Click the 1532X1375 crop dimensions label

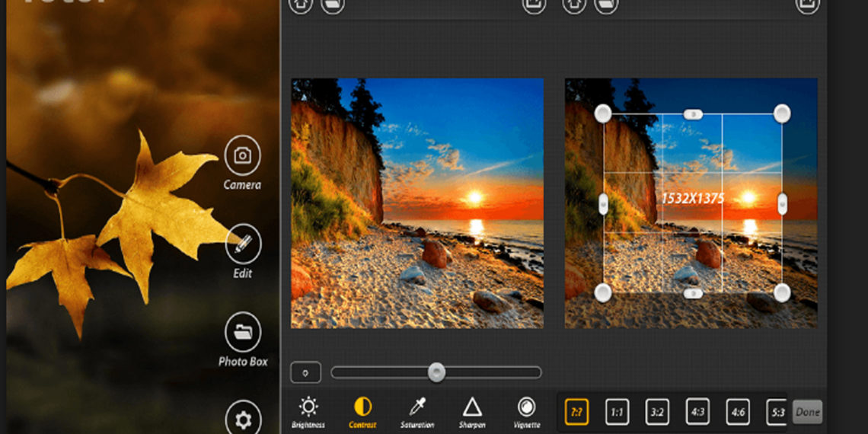693,199
